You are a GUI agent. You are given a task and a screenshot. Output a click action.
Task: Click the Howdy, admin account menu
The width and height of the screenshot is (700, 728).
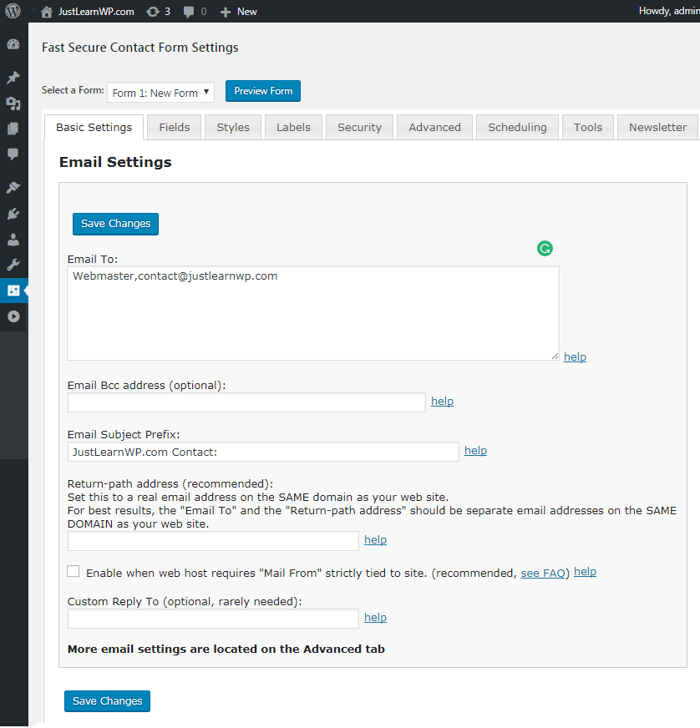point(669,11)
